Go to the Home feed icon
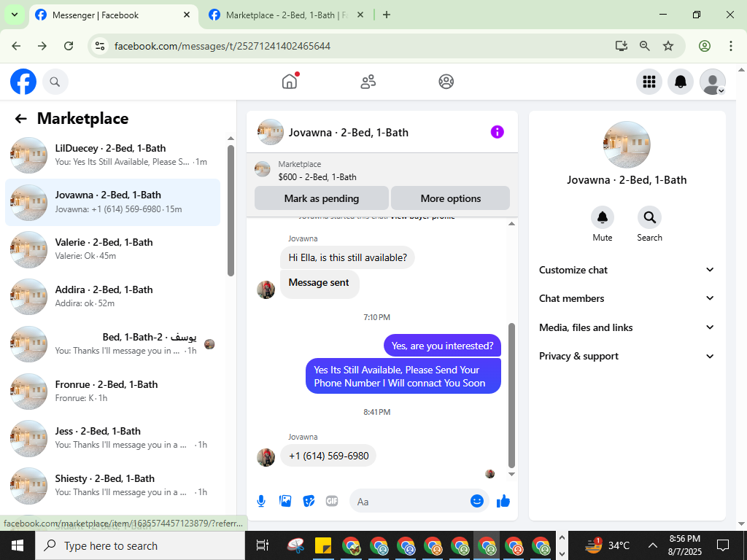The width and height of the screenshot is (747, 560). [290, 82]
